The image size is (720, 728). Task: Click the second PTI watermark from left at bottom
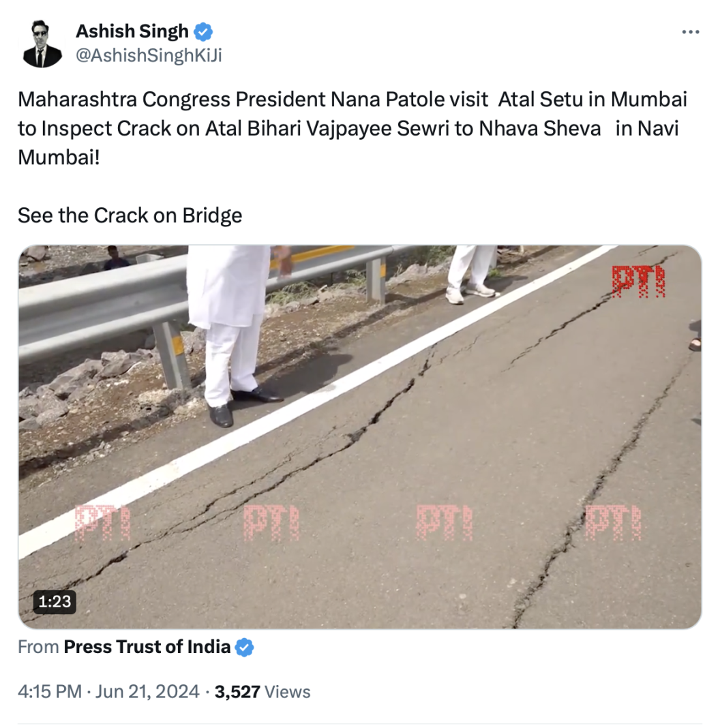pos(271,522)
